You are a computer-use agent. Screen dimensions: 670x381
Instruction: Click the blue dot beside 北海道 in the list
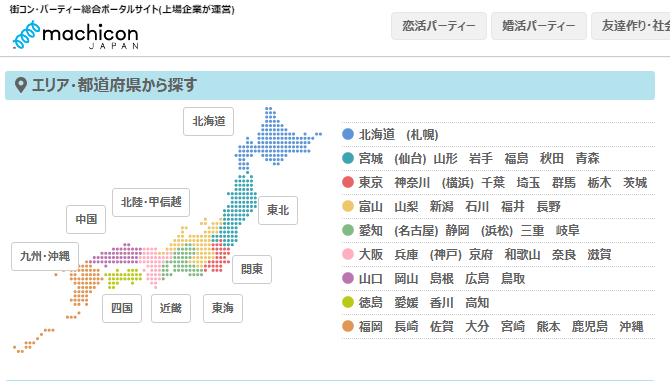348,134
